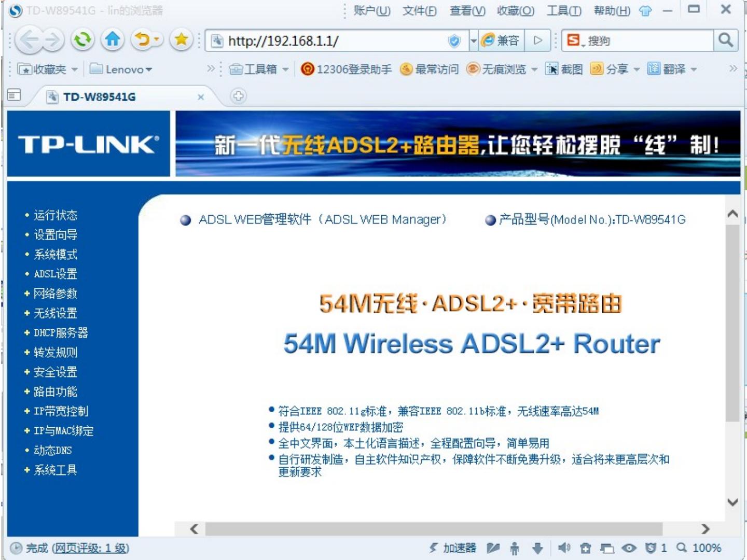Image resolution: width=747 pixels, height=560 pixels.
Task: Click the person icon in status bar
Action: (x=515, y=548)
